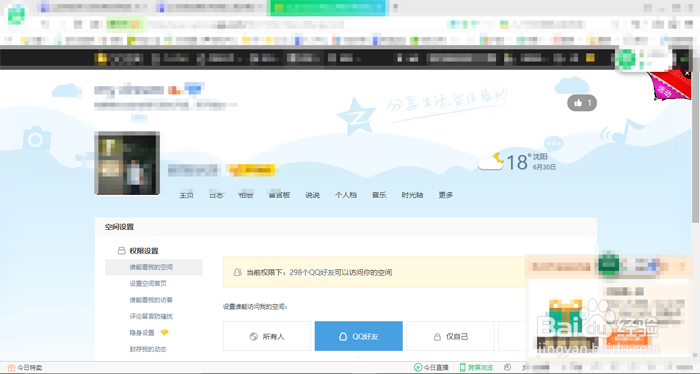Expand the 更多 navigation menu
Screen dimensions: 700x374
[x=446, y=195]
